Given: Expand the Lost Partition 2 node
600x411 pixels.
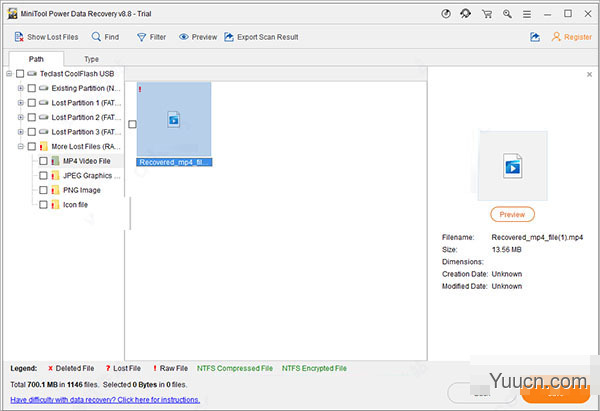Looking at the screenshot, I should (x=20, y=118).
